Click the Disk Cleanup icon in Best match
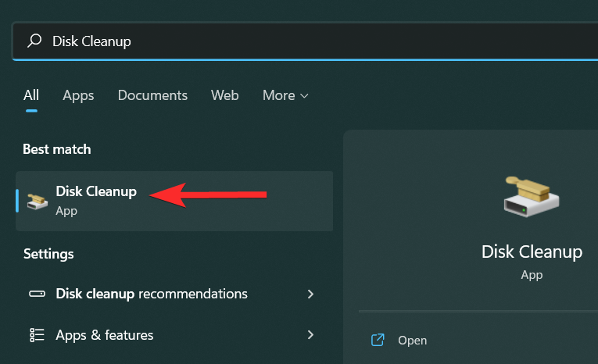 [37, 202]
